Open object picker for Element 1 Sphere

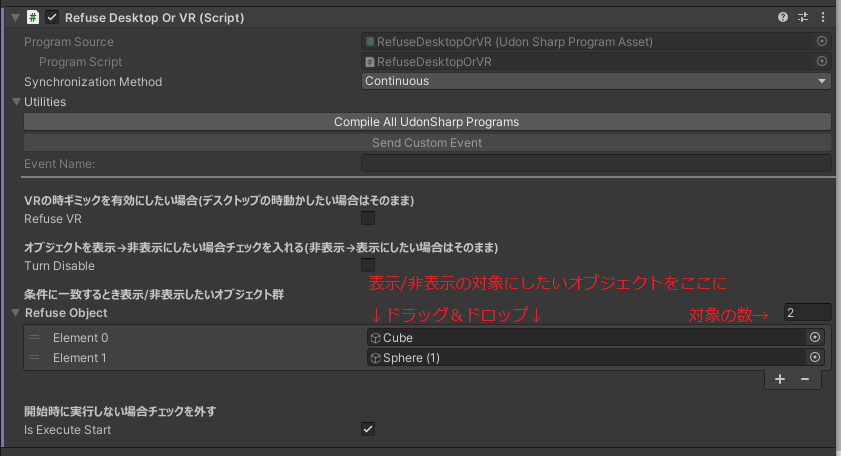[x=815, y=357]
